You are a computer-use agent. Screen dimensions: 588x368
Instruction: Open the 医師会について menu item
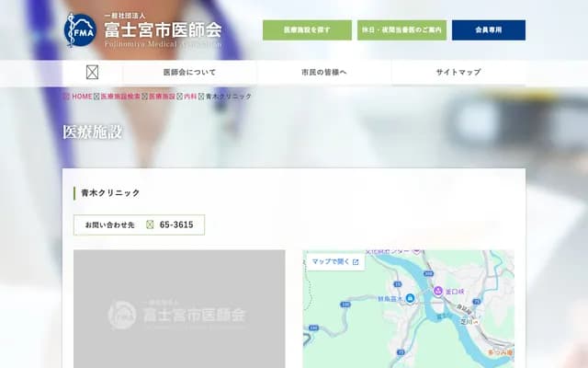click(189, 72)
